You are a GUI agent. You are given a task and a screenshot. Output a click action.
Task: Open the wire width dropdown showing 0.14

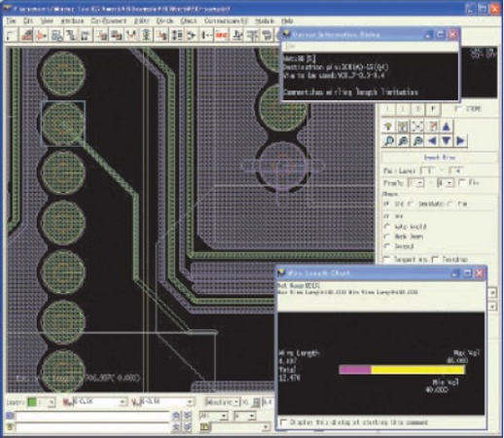(99, 402)
